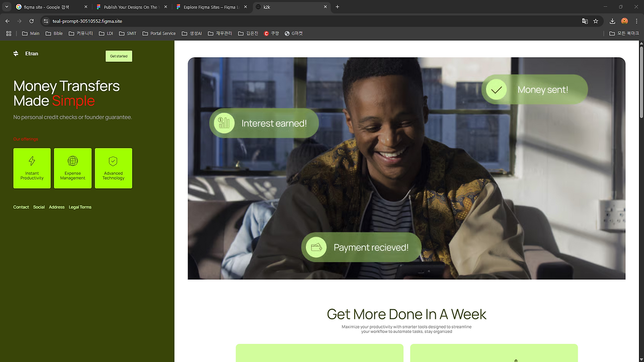Open the Portal Service bookmark folder
The image size is (644, 362).
tap(159, 34)
